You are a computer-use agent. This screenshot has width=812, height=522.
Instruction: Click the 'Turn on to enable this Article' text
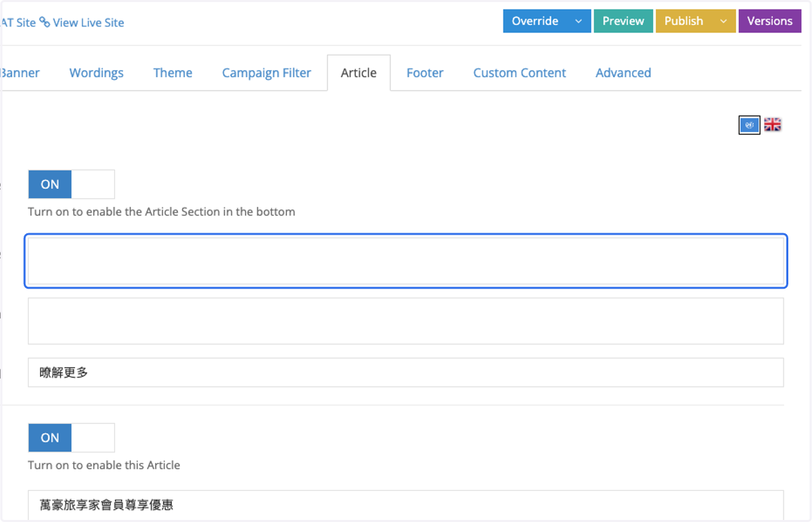click(104, 465)
